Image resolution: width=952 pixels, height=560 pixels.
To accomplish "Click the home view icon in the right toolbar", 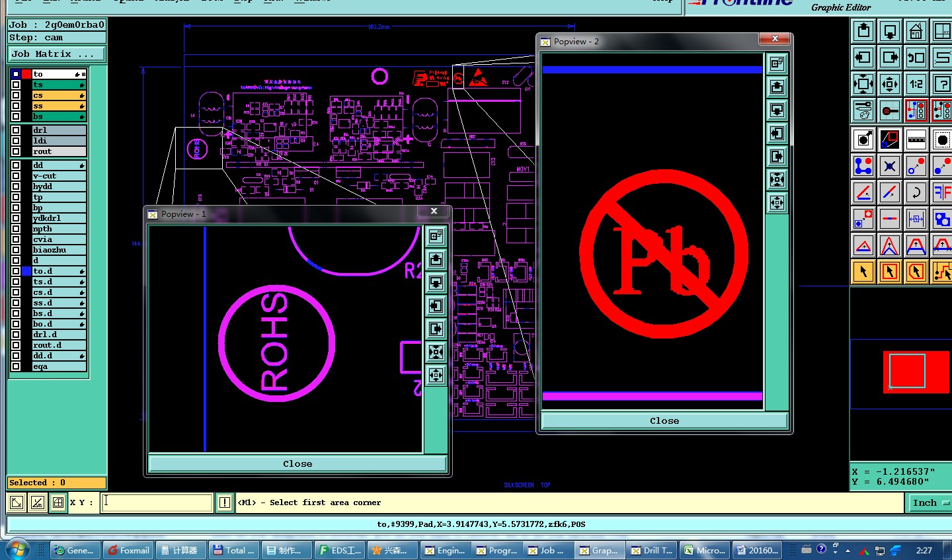I will [x=916, y=31].
